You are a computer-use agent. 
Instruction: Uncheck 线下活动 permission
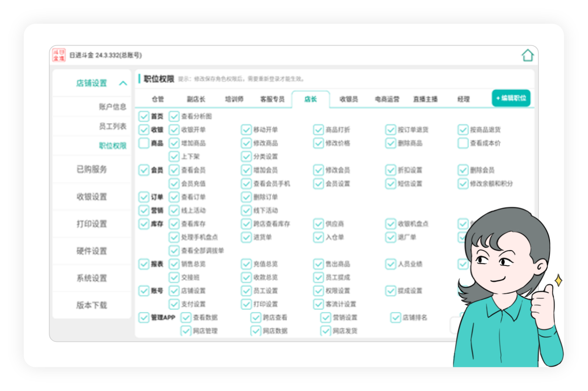tap(246, 211)
